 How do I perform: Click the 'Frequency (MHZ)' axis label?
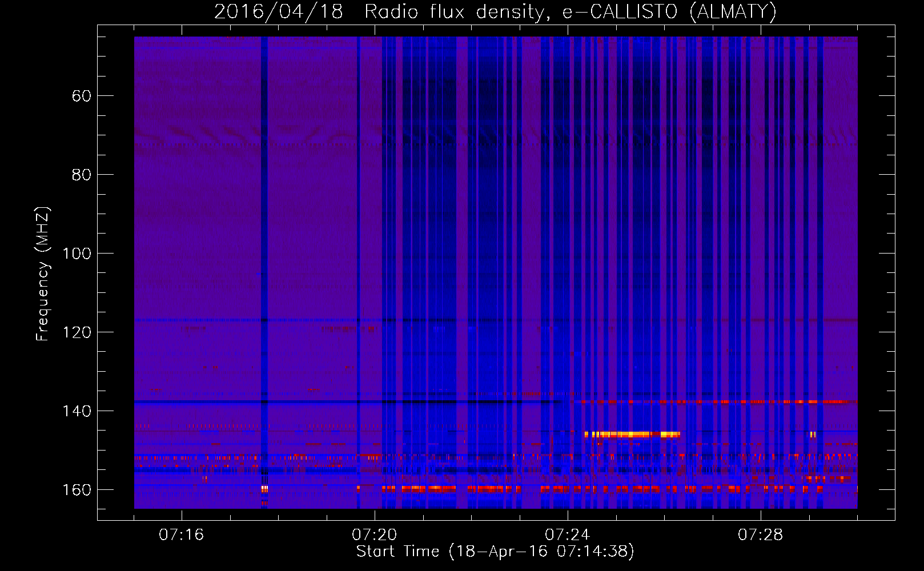click(x=43, y=274)
